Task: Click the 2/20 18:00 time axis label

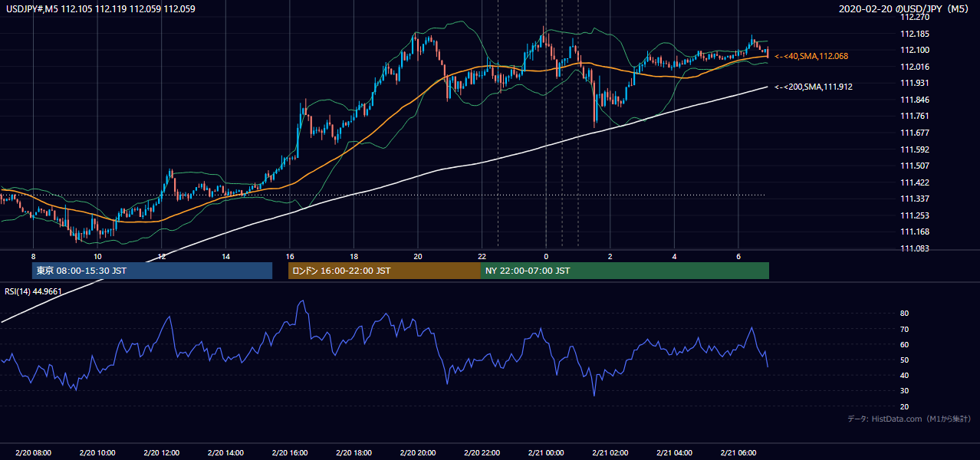Action: pyautogui.click(x=354, y=453)
